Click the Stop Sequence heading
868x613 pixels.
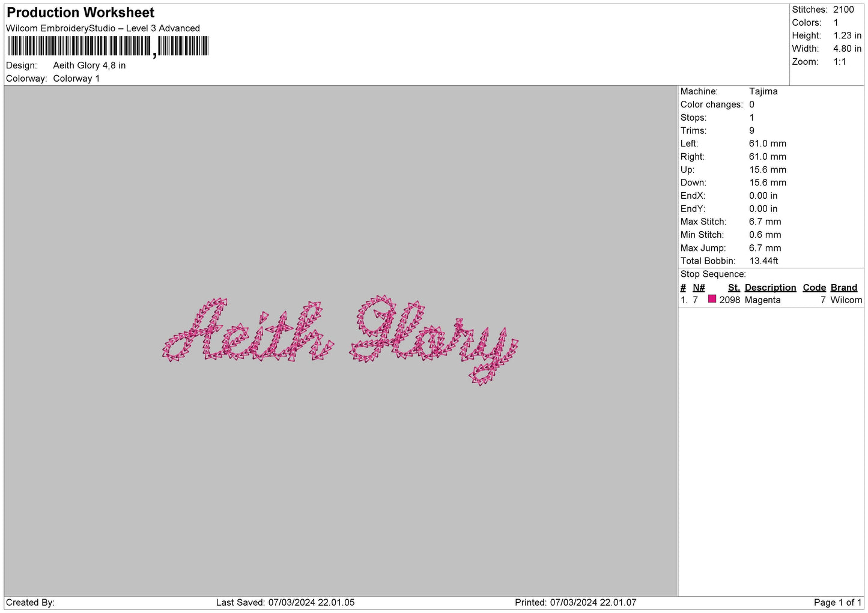(713, 274)
